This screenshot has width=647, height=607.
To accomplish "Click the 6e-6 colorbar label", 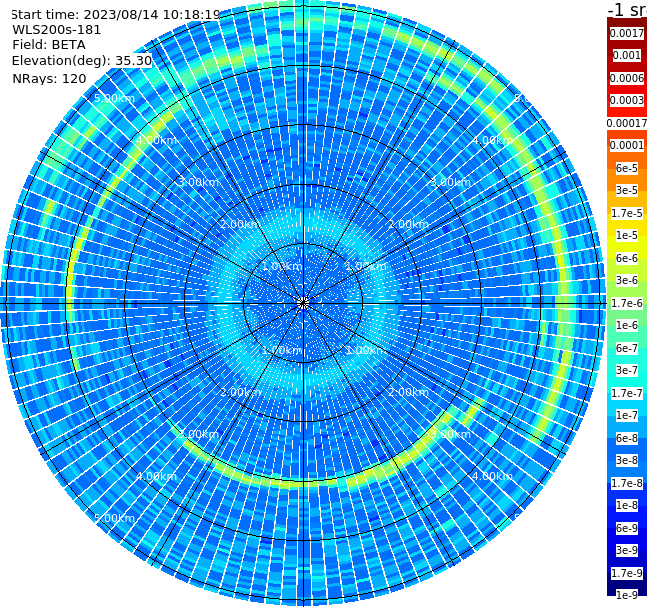I will click(627, 258).
